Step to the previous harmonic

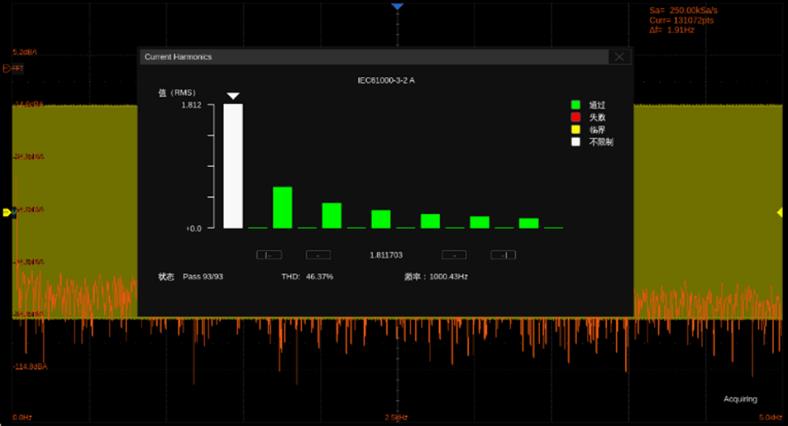pos(318,254)
